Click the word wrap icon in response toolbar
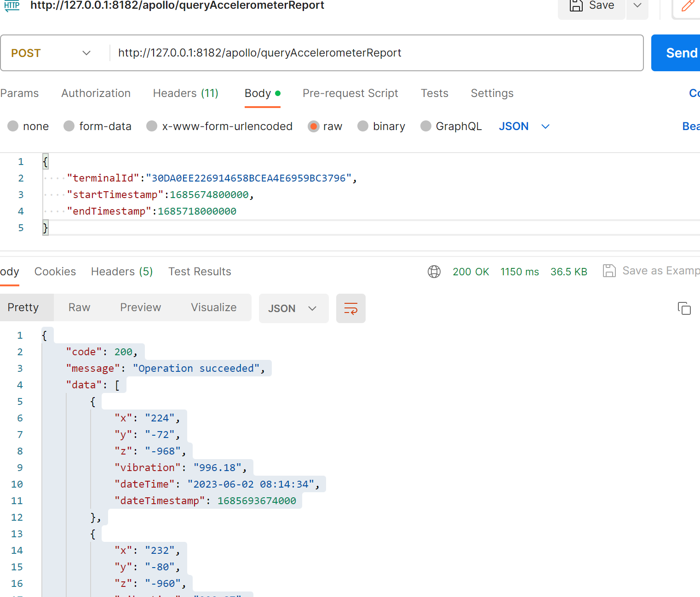 tap(350, 308)
